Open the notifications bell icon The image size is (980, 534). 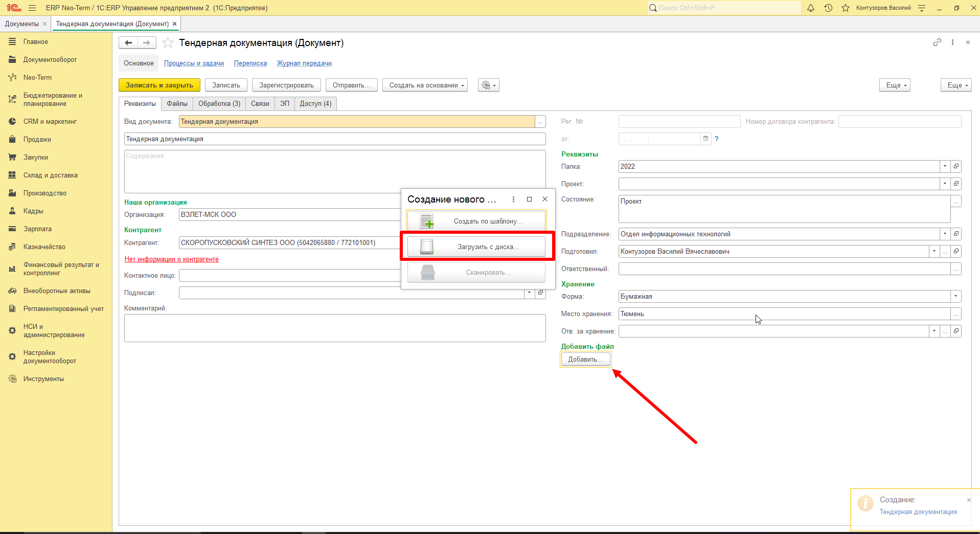pos(811,8)
